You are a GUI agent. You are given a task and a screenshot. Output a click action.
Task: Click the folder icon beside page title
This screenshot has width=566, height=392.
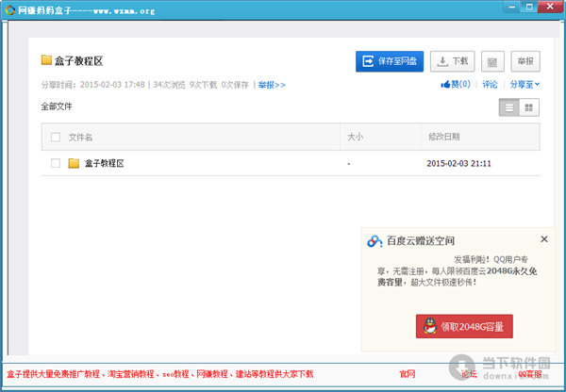pyautogui.click(x=46, y=60)
